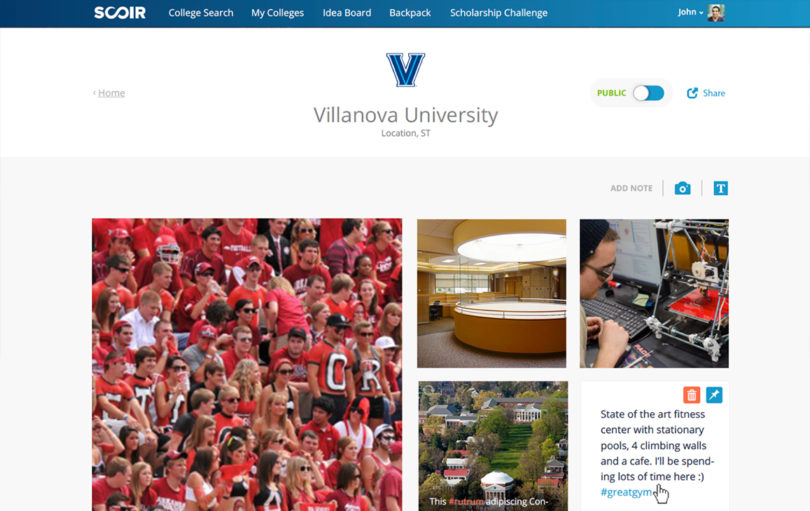Pin the fitness center note
Image resolution: width=810 pixels, height=511 pixels.
click(x=714, y=395)
